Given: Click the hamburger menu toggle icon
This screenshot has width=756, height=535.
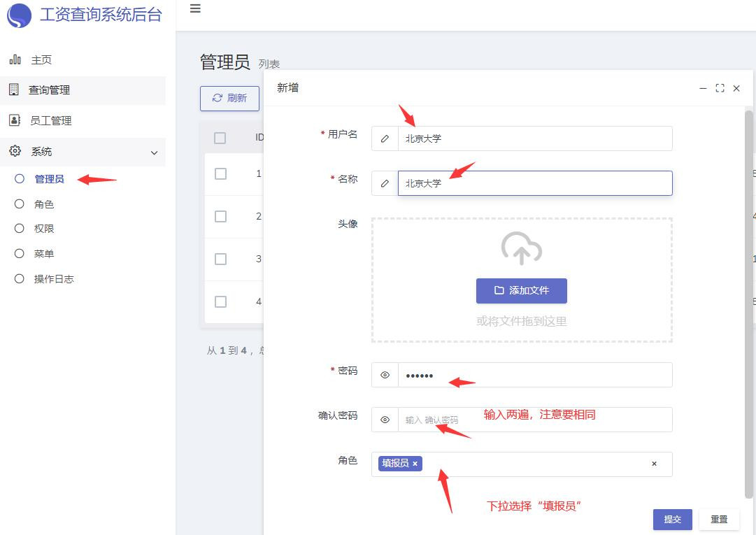Looking at the screenshot, I should point(196,9).
